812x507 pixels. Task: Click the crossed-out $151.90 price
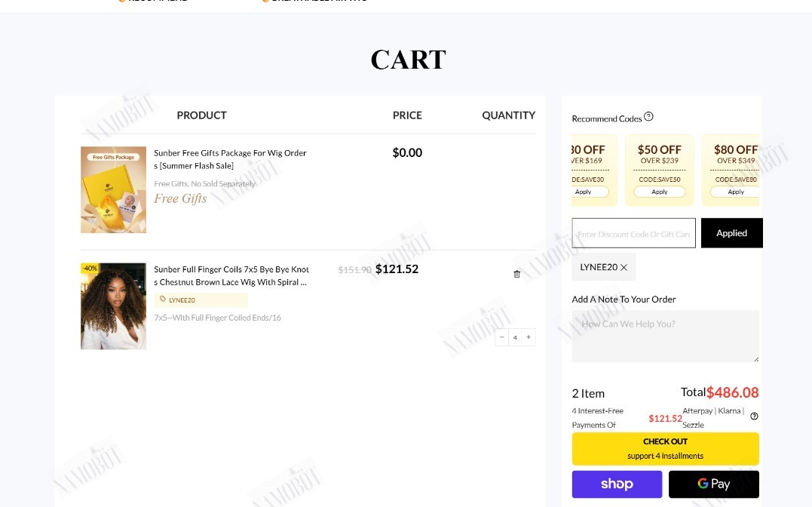tap(354, 270)
